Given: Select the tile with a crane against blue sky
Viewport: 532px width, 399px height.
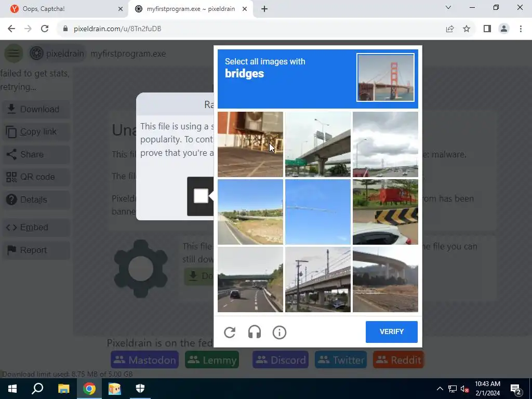Looking at the screenshot, I should pyautogui.click(x=318, y=212).
